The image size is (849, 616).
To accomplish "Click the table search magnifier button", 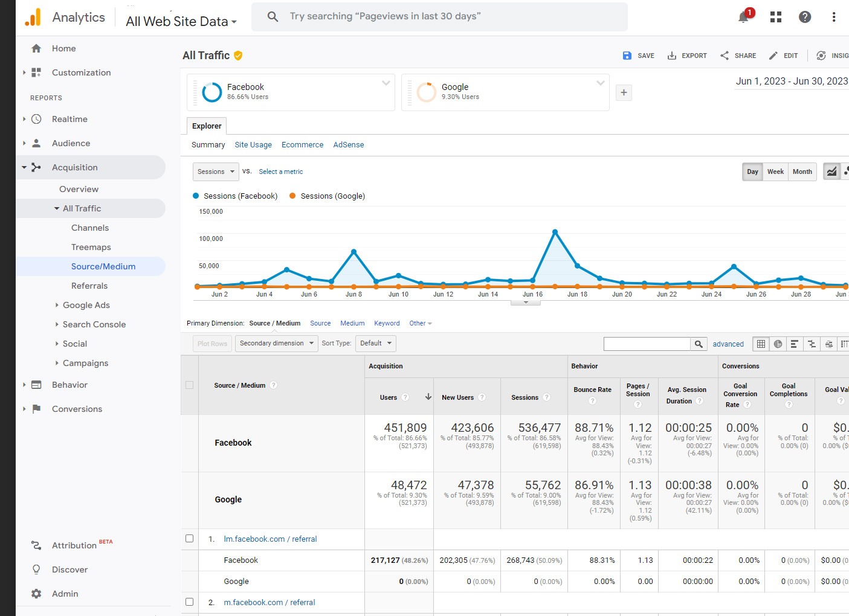I will 699,344.
